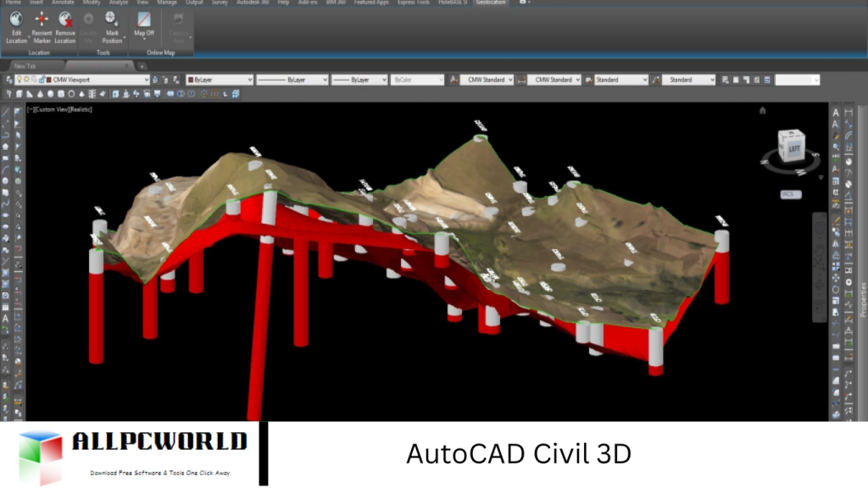Select the Box solid tool
Viewport: 868px width, 488px height.
(19, 94)
